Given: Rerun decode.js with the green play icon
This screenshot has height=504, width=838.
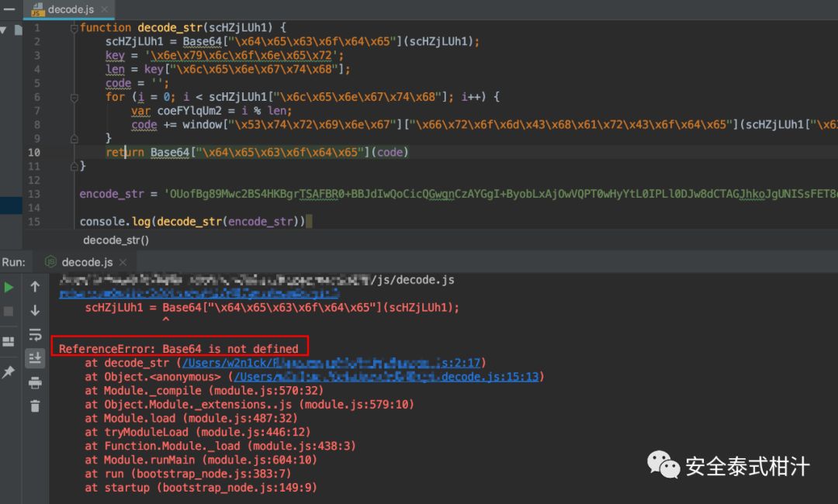Looking at the screenshot, I should tap(9, 287).
